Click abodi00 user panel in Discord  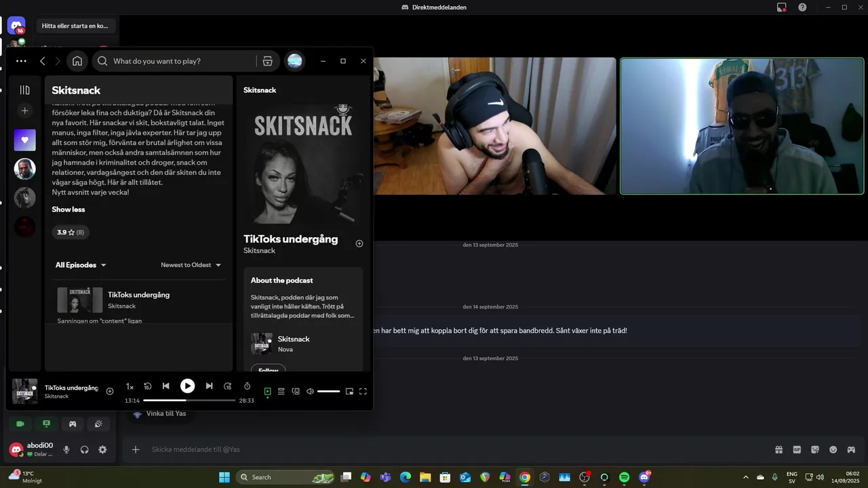31,449
